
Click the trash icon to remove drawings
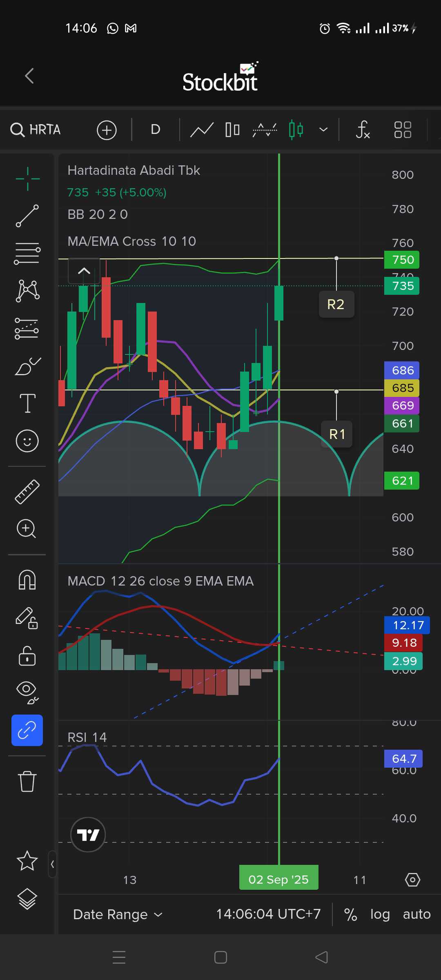(27, 781)
